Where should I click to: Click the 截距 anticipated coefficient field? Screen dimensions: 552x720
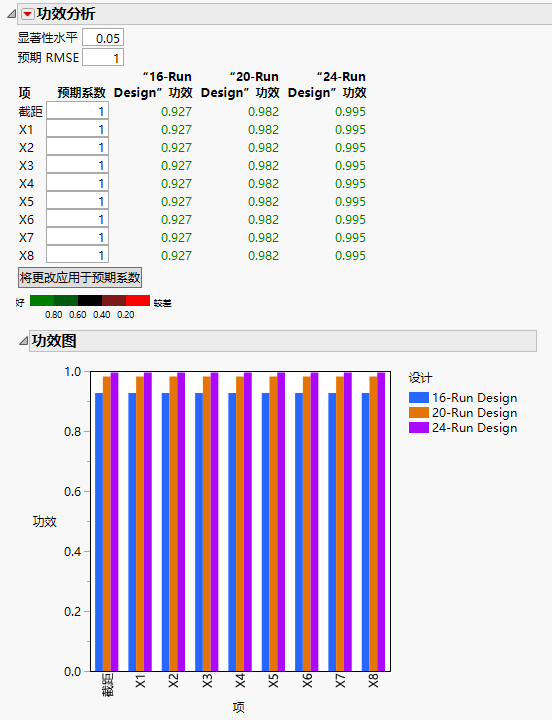[x=78, y=112]
